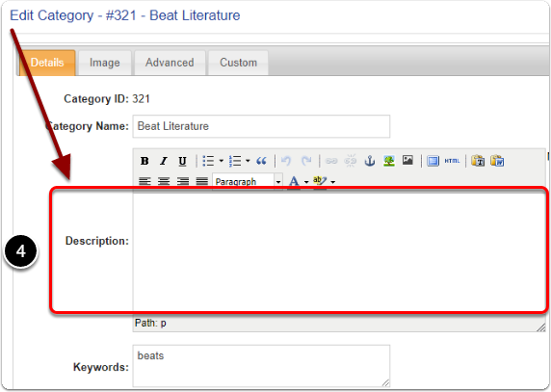
Task: Justify text with the full-align icon
Action: [202, 181]
